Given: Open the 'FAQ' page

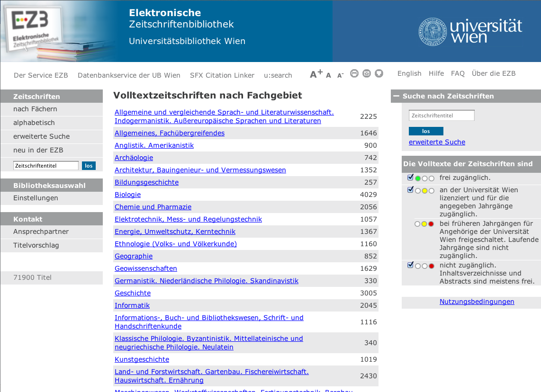Looking at the screenshot, I should (458, 73).
